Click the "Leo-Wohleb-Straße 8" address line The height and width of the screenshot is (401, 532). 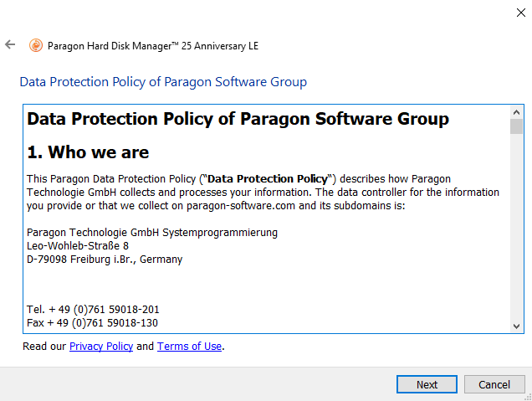[x=78, y=245]
